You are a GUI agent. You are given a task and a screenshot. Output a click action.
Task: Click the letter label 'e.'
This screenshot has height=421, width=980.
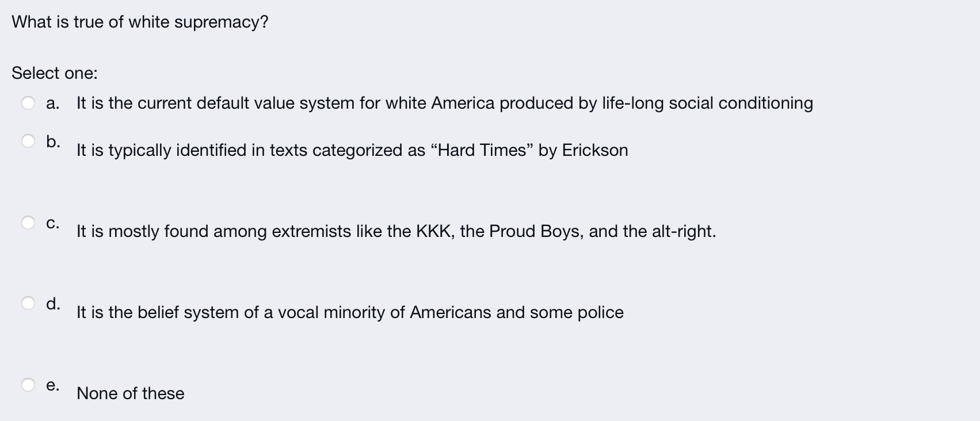tap(52, 385)
